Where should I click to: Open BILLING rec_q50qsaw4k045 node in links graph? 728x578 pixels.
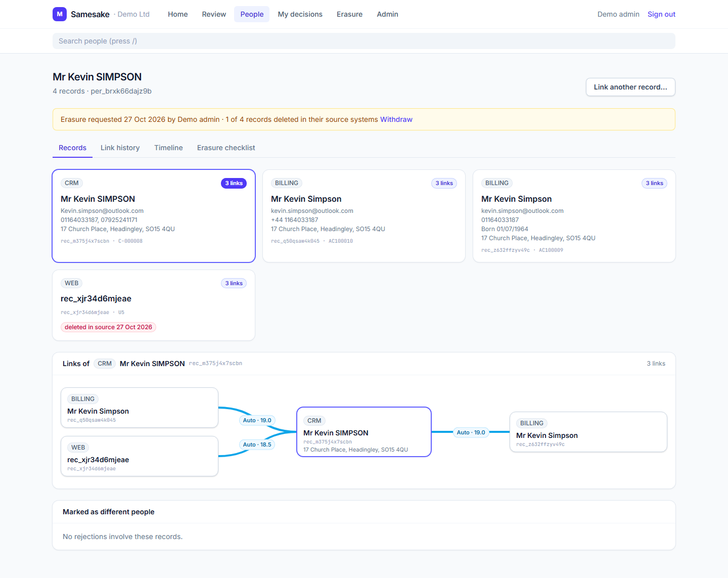140,408
